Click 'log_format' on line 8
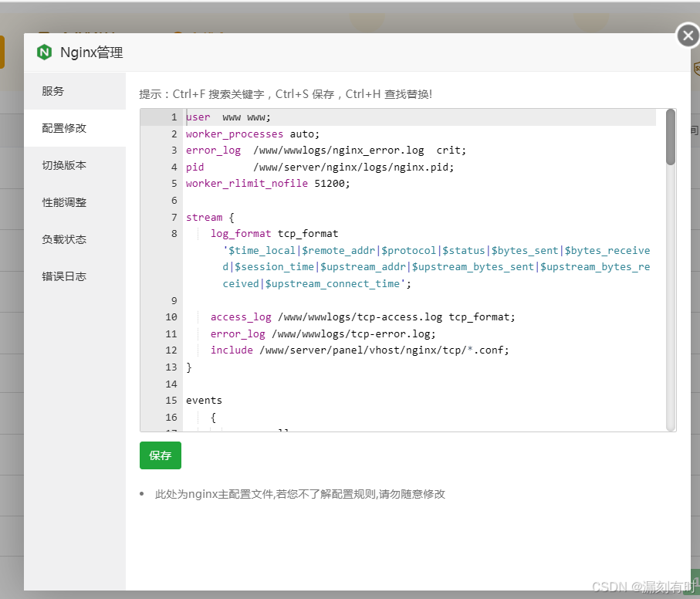The image size is (700, 599). tap(241, 234)
